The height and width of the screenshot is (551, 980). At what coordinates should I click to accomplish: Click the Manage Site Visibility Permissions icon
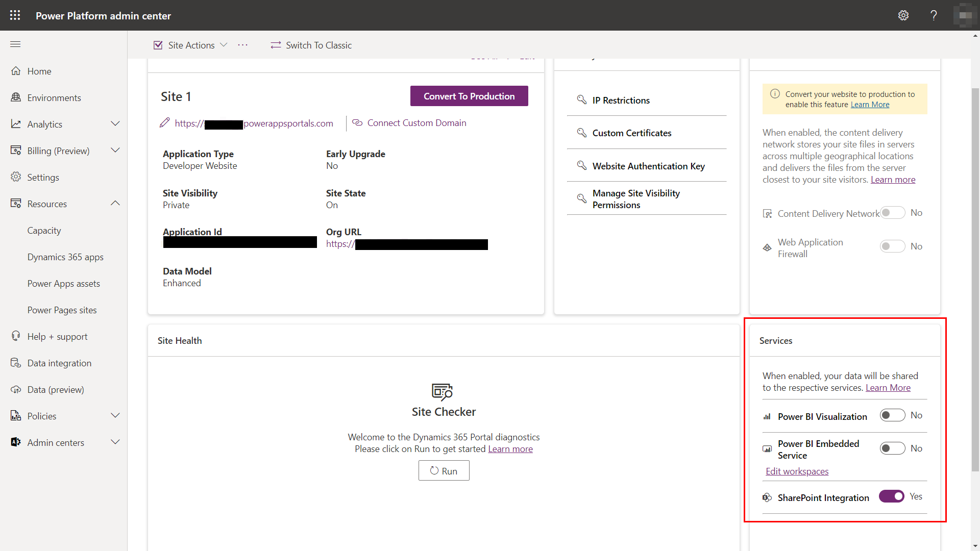(581, 198)
